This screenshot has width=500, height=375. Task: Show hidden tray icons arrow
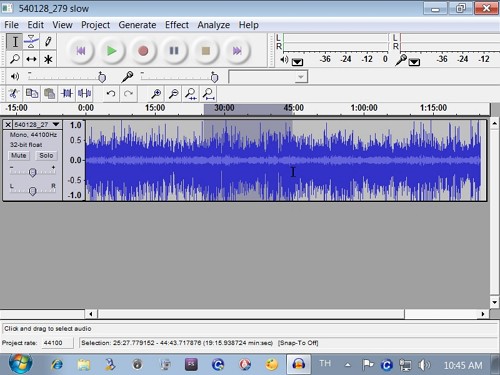tap(348, 365)
